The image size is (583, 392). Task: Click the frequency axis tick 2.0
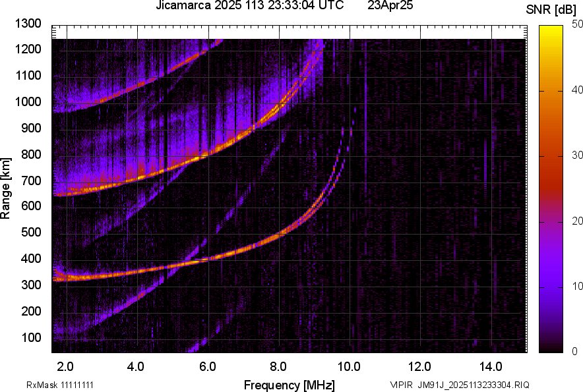(65, 366)
